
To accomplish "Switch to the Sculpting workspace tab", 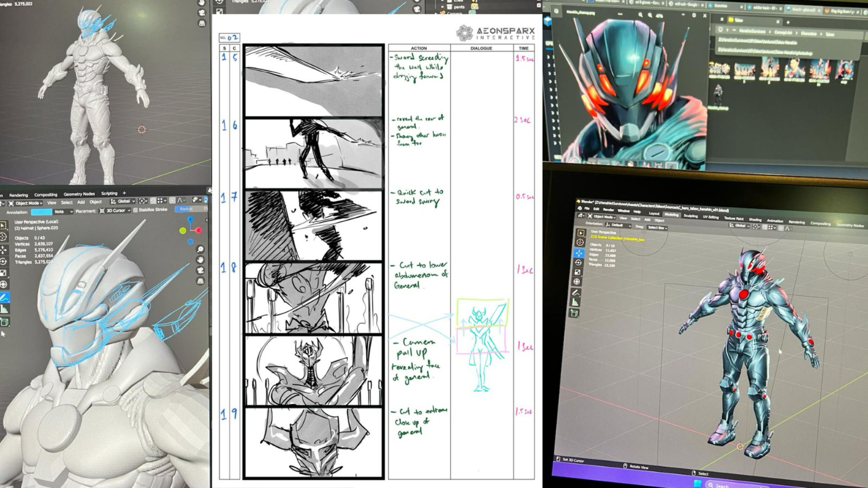I will 690,216.
